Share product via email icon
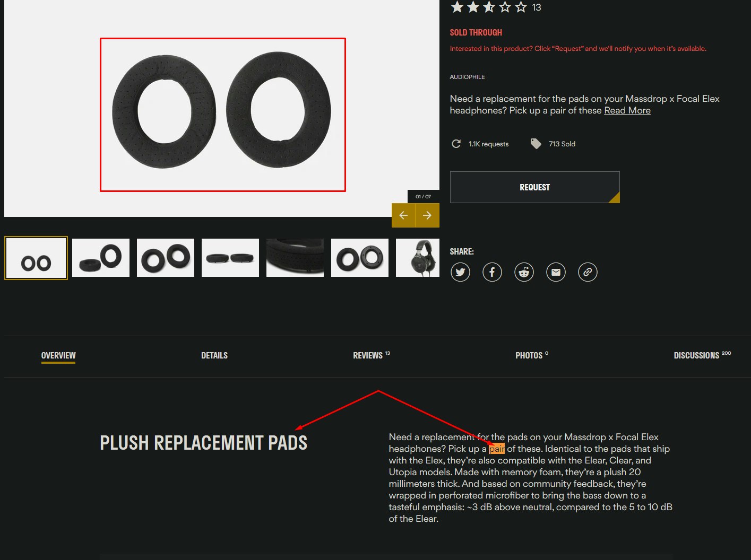 click(x=556, y=273)
